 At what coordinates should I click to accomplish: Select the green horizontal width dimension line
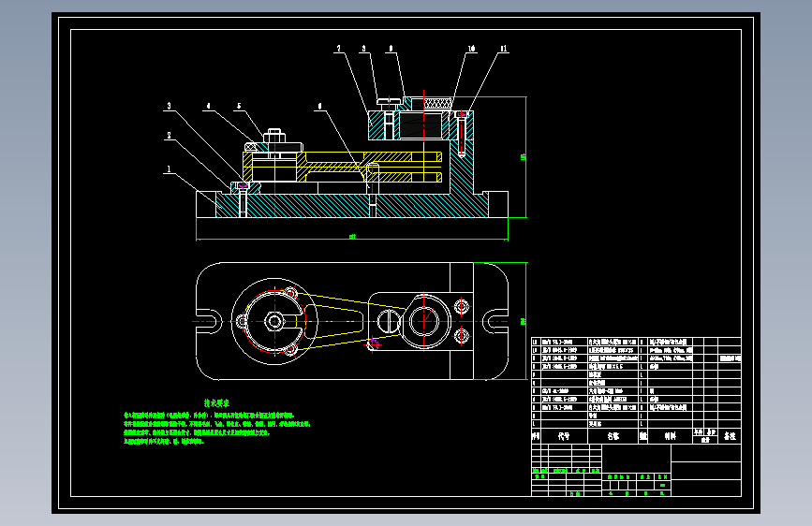coord(352,240)
